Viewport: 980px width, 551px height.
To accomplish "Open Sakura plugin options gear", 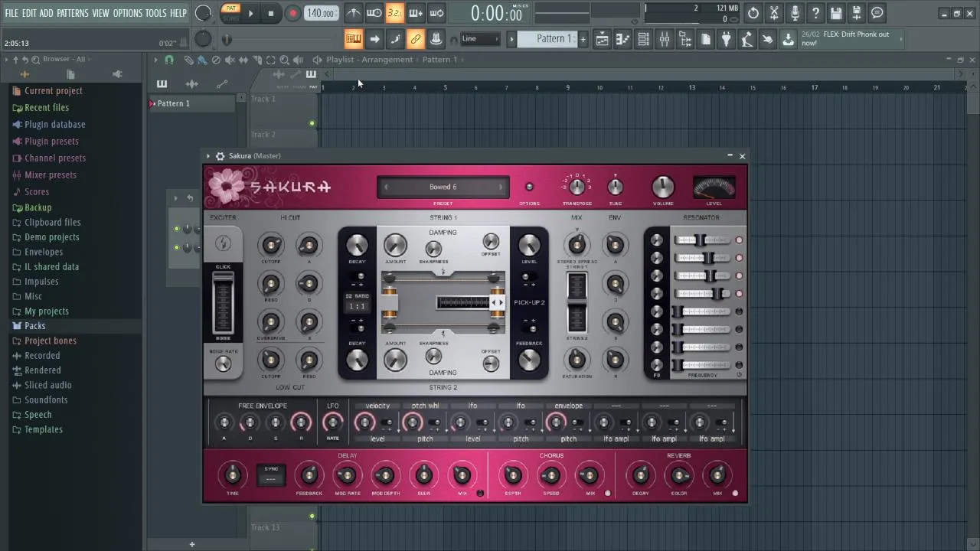I will (220, 156).
